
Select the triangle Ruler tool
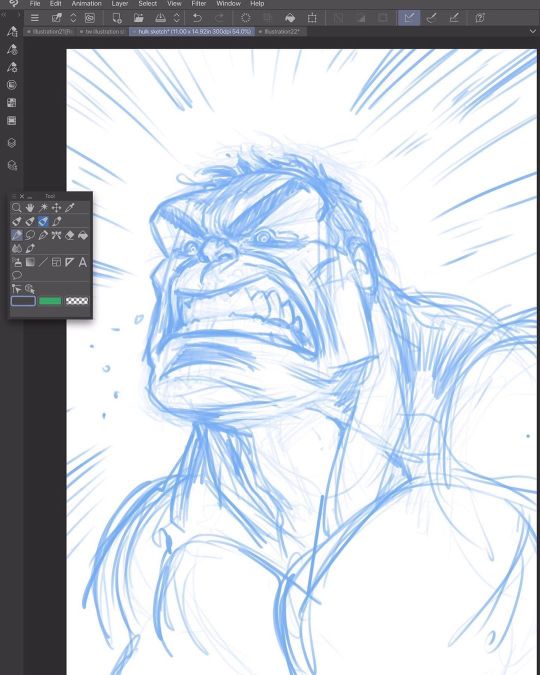click(x=70, y=262)
